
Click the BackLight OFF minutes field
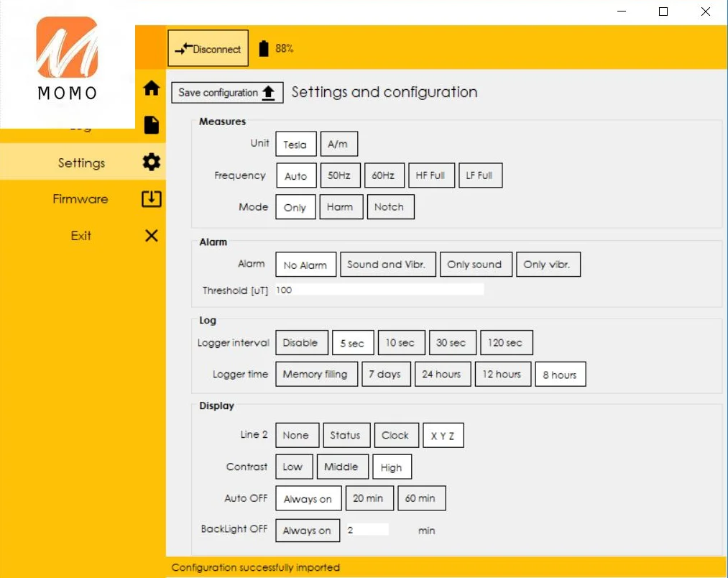pyautogui.click(x=367, y=530)
